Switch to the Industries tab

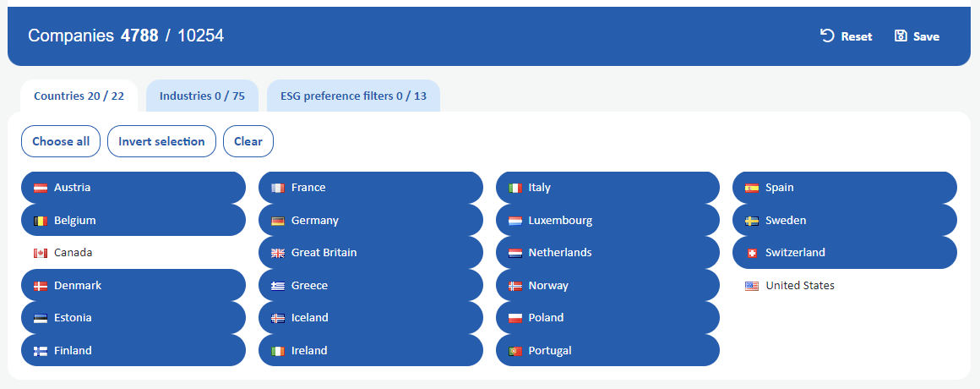[202, 96]
